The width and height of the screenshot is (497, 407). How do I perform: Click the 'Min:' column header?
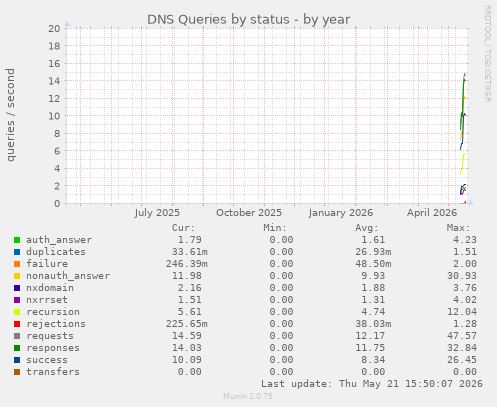click(x=275, y=228)
